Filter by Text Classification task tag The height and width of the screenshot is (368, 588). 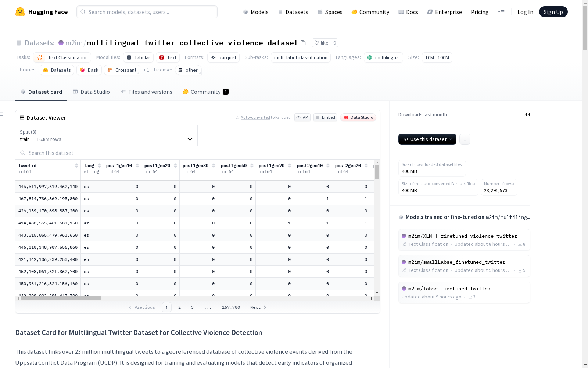(62, 57)
